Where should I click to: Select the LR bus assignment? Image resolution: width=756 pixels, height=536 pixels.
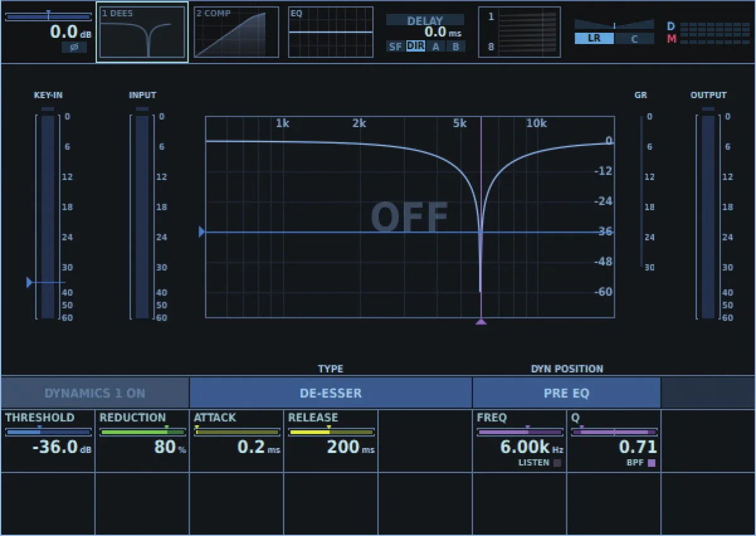[594, 38]
